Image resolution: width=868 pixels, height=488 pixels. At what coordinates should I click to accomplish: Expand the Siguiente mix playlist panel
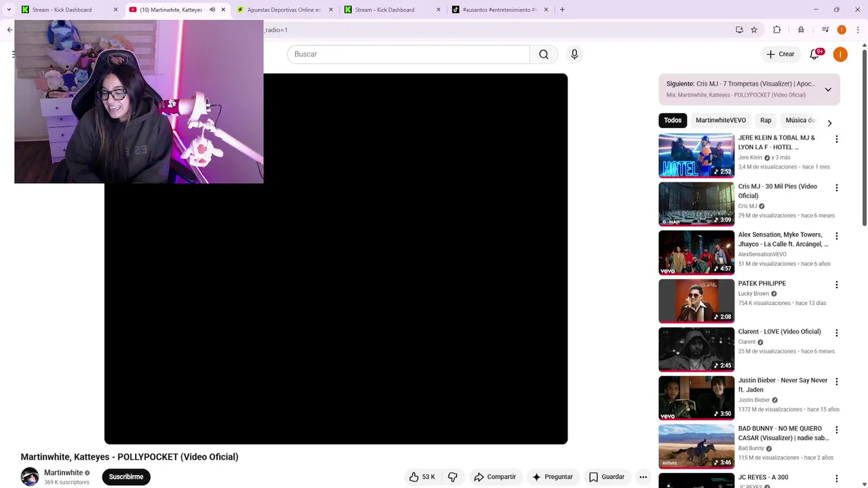828,89
